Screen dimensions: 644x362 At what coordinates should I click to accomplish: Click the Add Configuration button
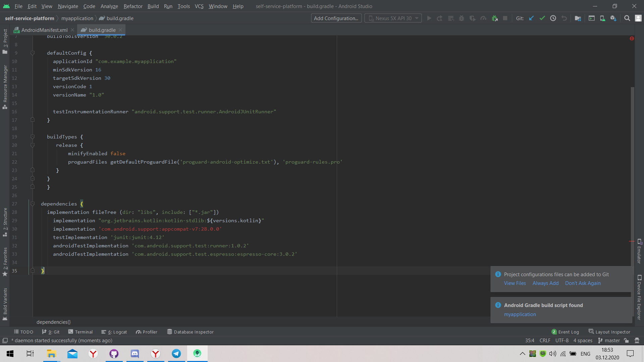336,18
